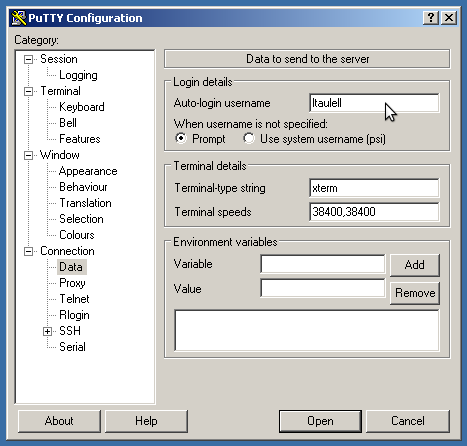Open the Serial settings category
Screen dimensions: 467x446
point(72,347)
